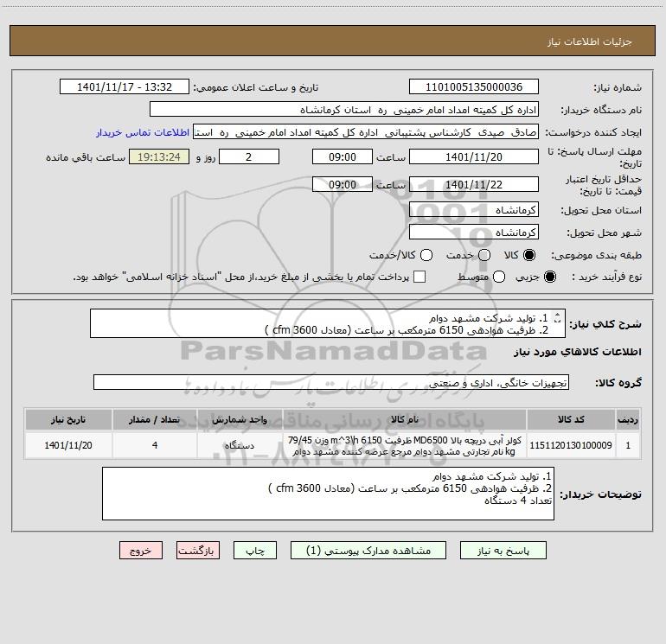Click the response deadline date 1401/11/20 field

point(474,156)
